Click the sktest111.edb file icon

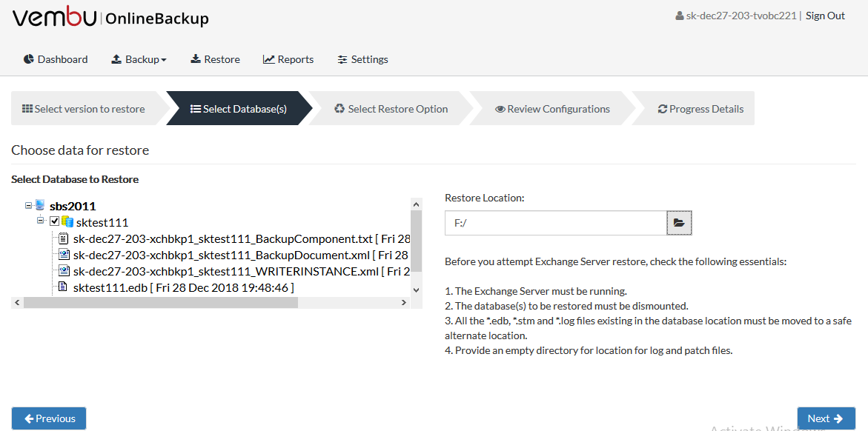[x=64, y=287]
